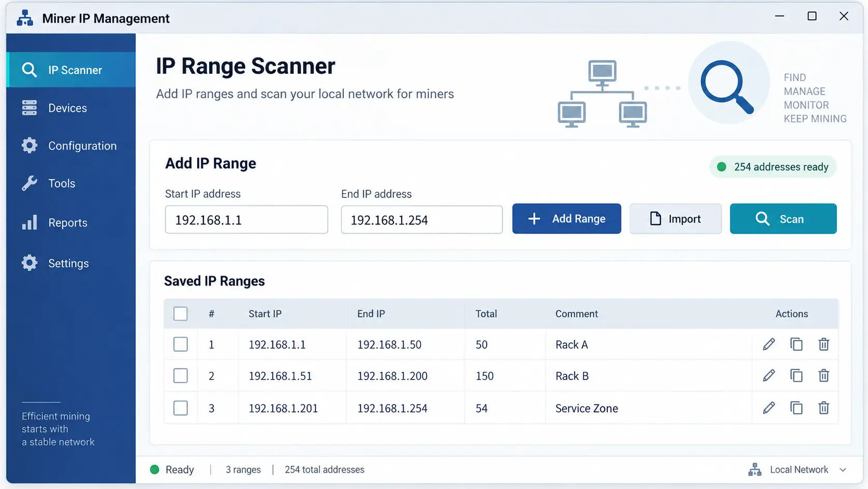The width and height of the screenshot is (868, 489).
Task: Open the Settings menu item
Action: click(x=71, y=263)
